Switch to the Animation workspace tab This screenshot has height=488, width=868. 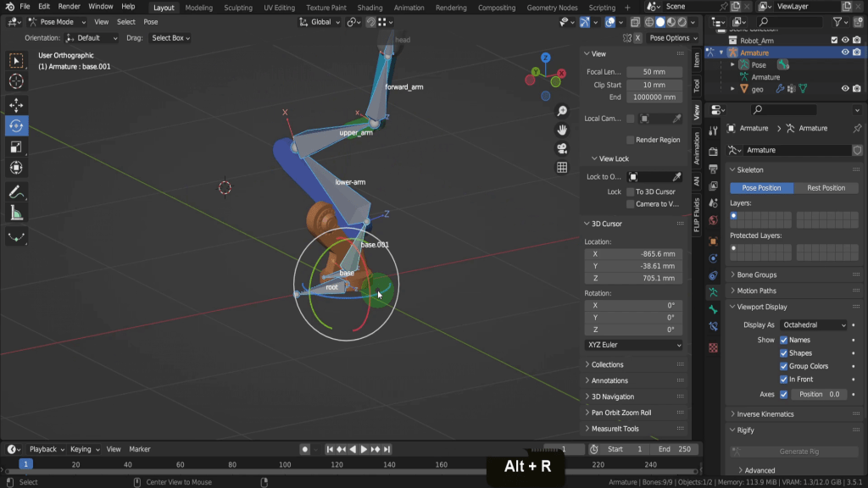coord(409,8)
